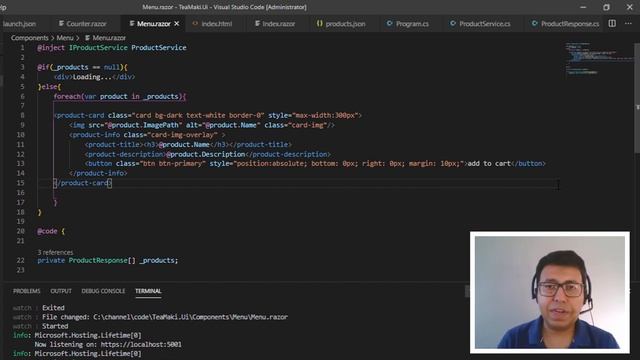640x360 pixels.
Task: Click the products.json file type icon
Action: tap(320, 24)
